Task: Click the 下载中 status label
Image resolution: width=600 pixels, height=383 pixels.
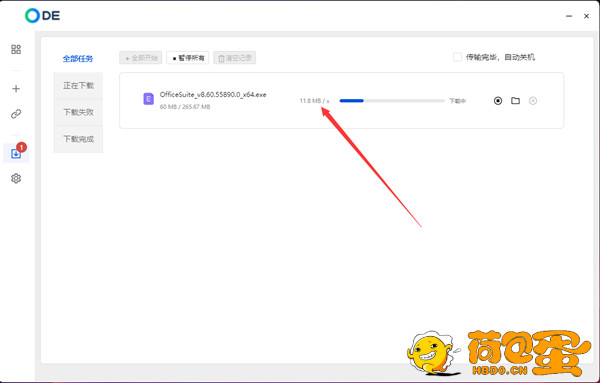Action: click(x=457, y=101)
